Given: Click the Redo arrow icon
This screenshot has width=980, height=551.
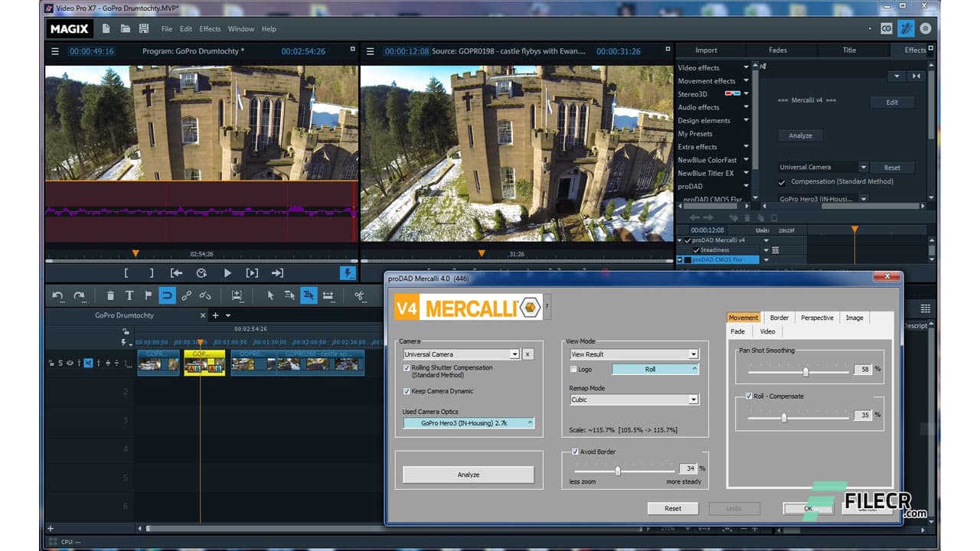Looking at the screenshot, I should click(x=79, y=295).
